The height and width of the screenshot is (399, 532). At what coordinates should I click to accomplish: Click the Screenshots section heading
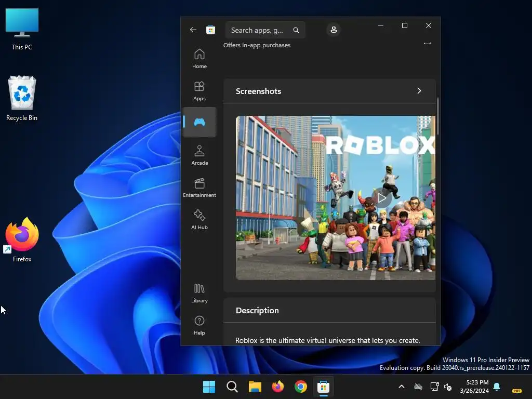tap(258, 91)
